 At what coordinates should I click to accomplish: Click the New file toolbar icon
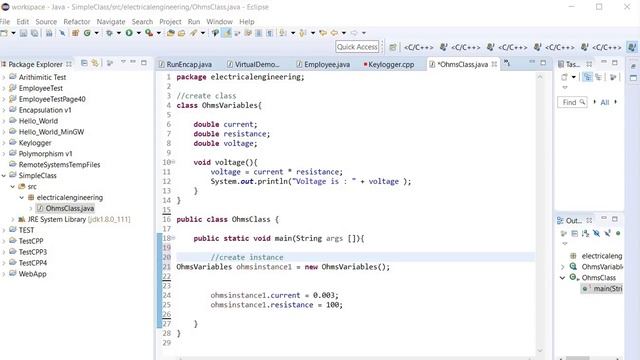pos(4,33)
